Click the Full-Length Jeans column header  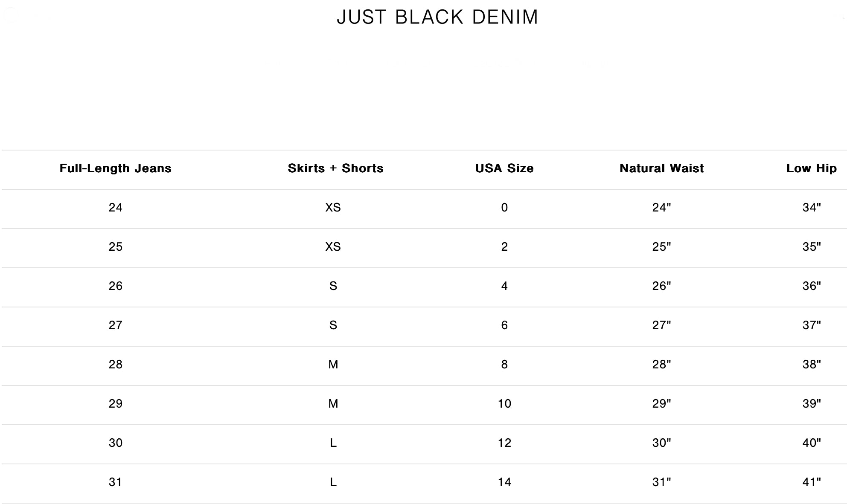[x=115, y=168]
